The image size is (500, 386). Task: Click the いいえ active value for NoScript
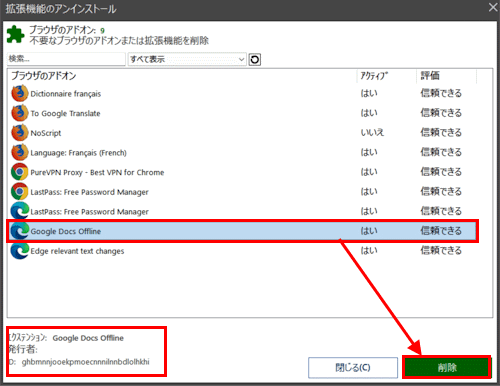point(372,132)
